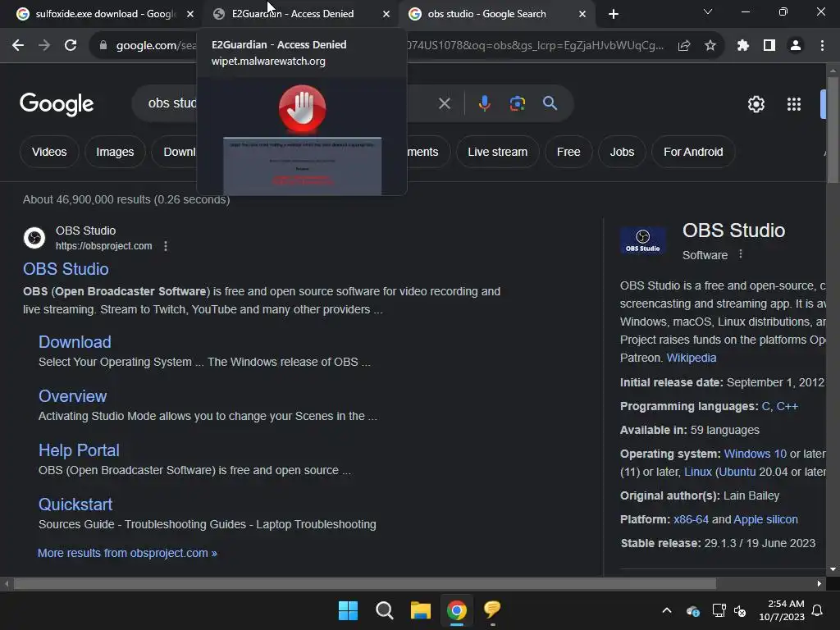Click the obsproject.com result favicon
This screenshot has width=840, height=630.
[34, 238]
